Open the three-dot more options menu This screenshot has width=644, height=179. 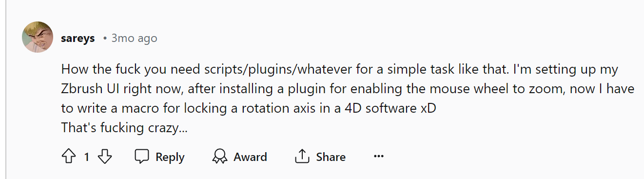click(379, 157)
